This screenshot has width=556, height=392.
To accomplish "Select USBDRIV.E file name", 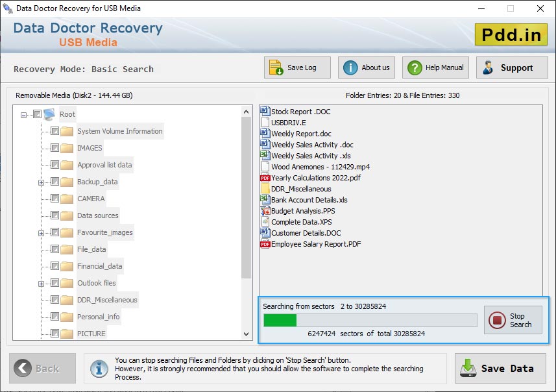I will pyautogui.click(x=289, y=123).
